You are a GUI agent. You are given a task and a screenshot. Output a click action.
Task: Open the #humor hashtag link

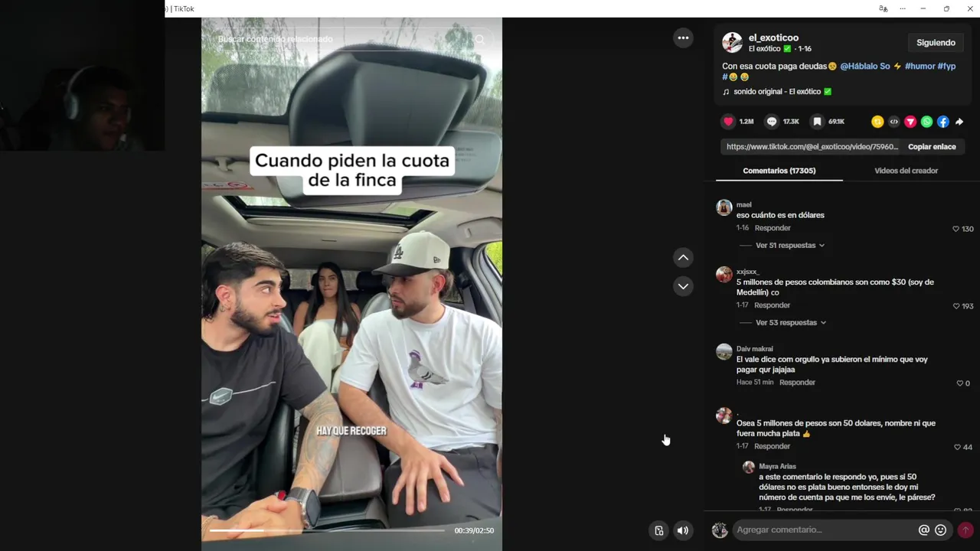[x=920, y=67]
